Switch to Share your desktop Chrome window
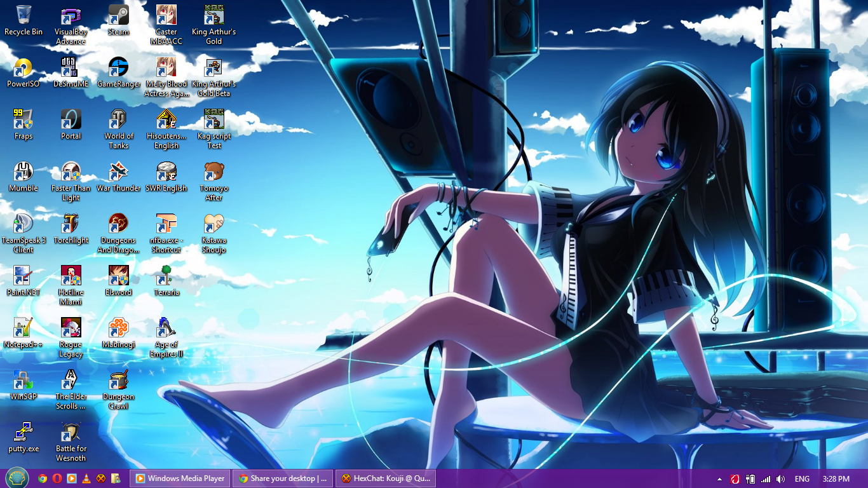 (x=283, y=478)
